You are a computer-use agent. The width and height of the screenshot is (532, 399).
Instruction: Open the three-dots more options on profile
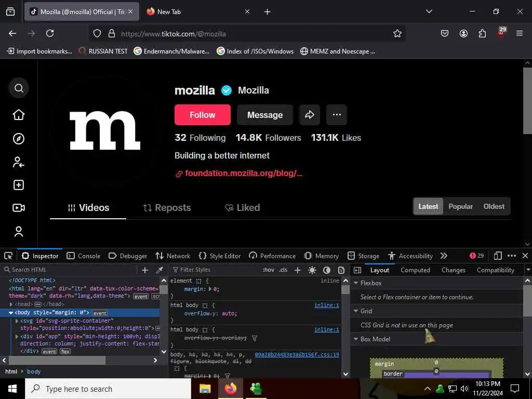click(x=337, y=115)
